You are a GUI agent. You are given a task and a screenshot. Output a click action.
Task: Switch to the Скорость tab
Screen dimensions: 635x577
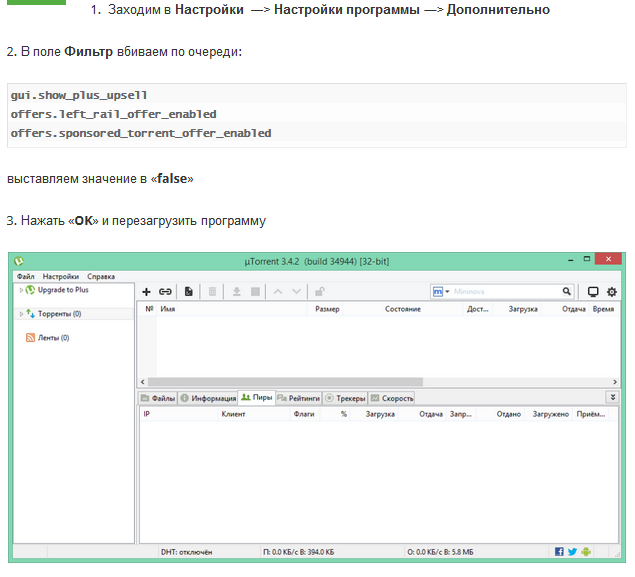pyautogui.click(x=392, y=398)
